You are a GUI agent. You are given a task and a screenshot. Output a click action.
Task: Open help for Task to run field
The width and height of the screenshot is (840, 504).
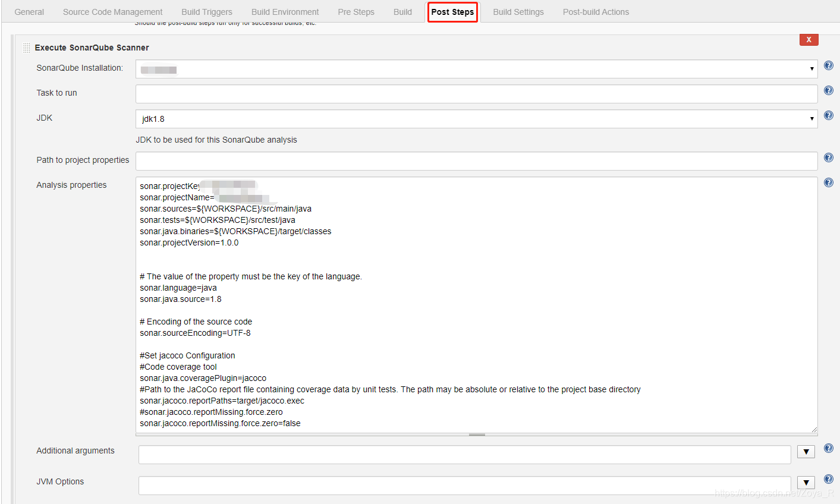click(x=829, y=90)
